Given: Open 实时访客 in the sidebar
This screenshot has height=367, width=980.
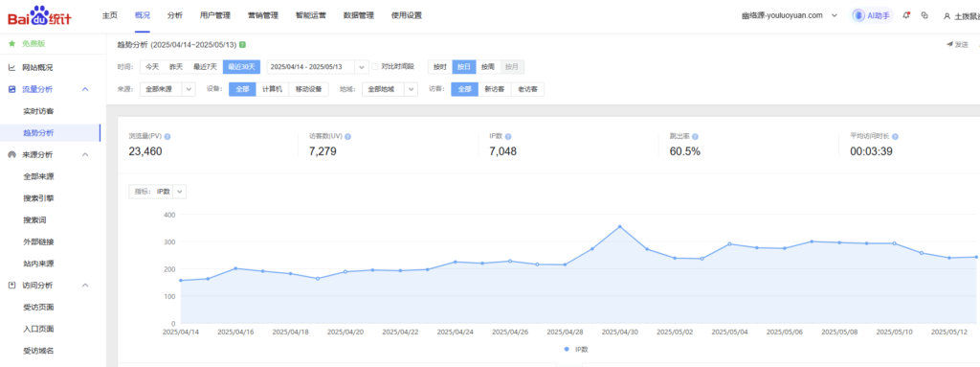Looking at the screenshot, I should click(38, 111).
